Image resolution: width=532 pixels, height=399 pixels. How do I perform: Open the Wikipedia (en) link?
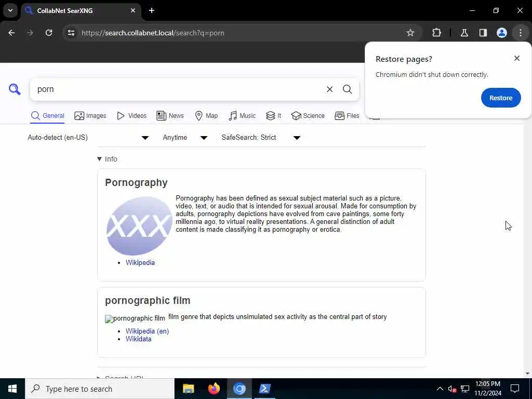click(147, 331)
